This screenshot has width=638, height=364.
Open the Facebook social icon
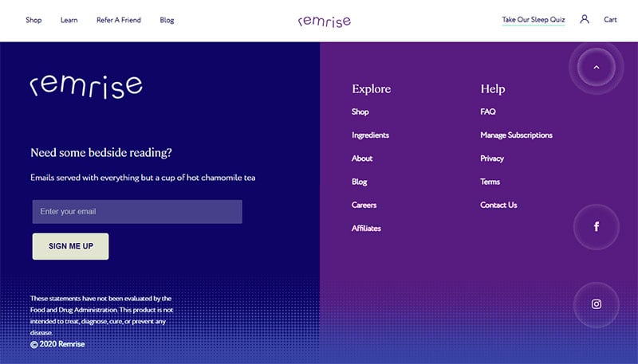coord(596,227)
